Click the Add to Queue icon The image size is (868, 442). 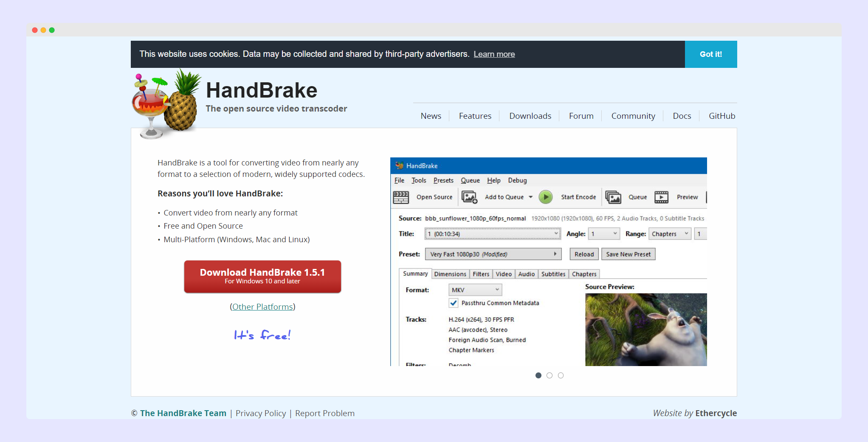(x=469, y=197)
